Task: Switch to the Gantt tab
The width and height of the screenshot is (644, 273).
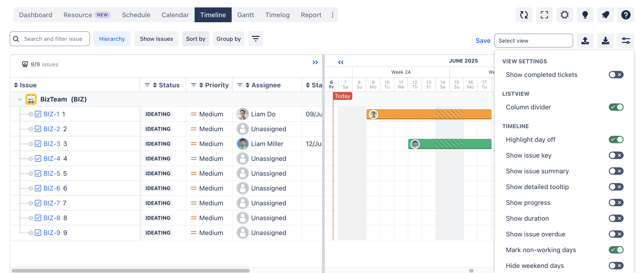Action: tap(246, 15)
